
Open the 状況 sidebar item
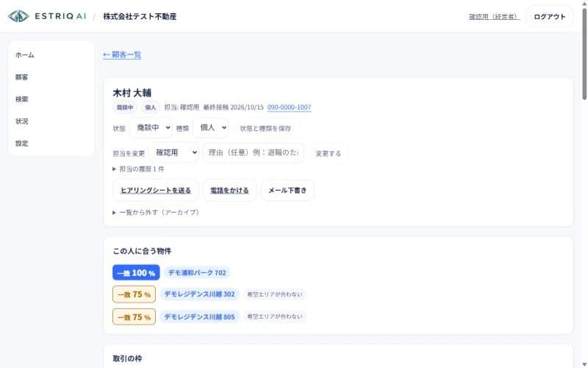pos(22,121)
